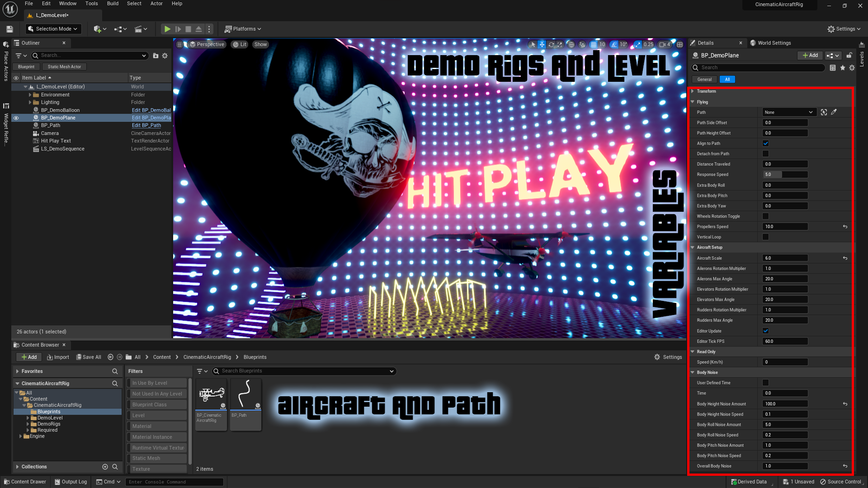Click the Edit BP_Path link

pos(146,126)
